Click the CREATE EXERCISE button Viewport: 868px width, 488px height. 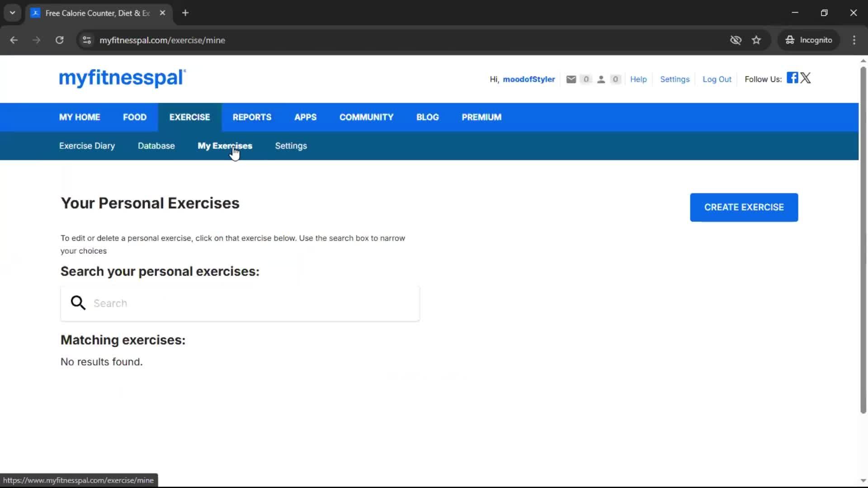click(744, 207)
